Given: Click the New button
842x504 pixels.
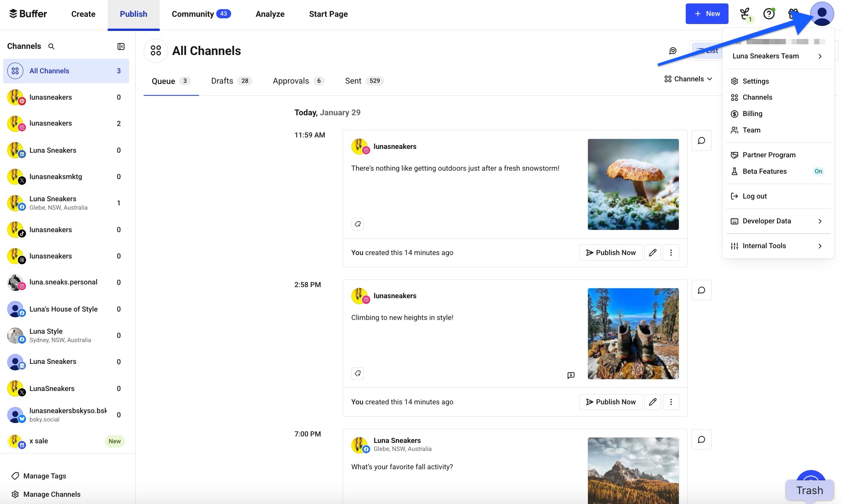Looking at the screenshot, I should click(707, 14).
